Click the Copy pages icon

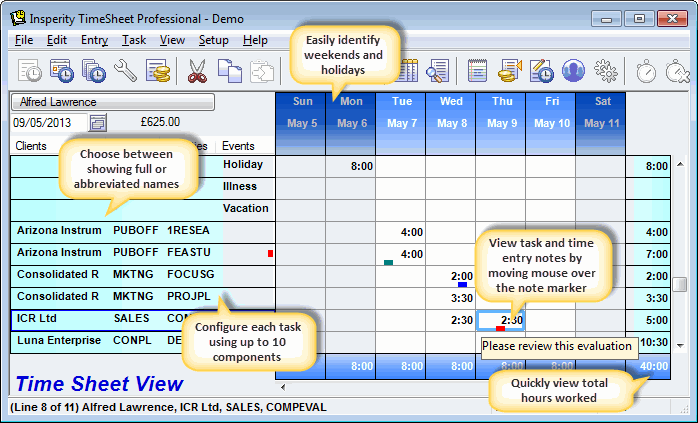pos(230,71)
